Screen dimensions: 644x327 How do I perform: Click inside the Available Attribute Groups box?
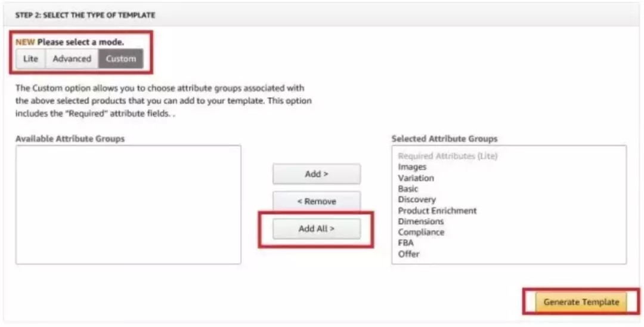coord(128,204)
